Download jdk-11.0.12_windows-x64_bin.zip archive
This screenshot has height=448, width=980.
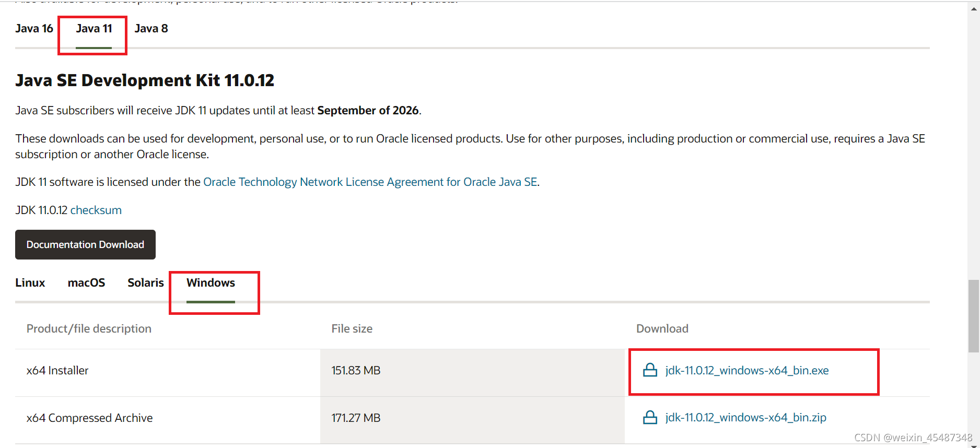[746, 418]
